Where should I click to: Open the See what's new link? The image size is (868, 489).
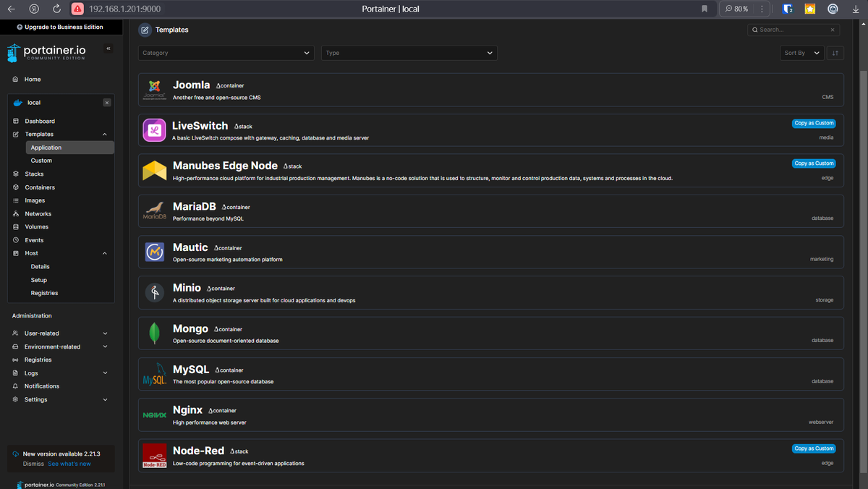coord(69,464)
